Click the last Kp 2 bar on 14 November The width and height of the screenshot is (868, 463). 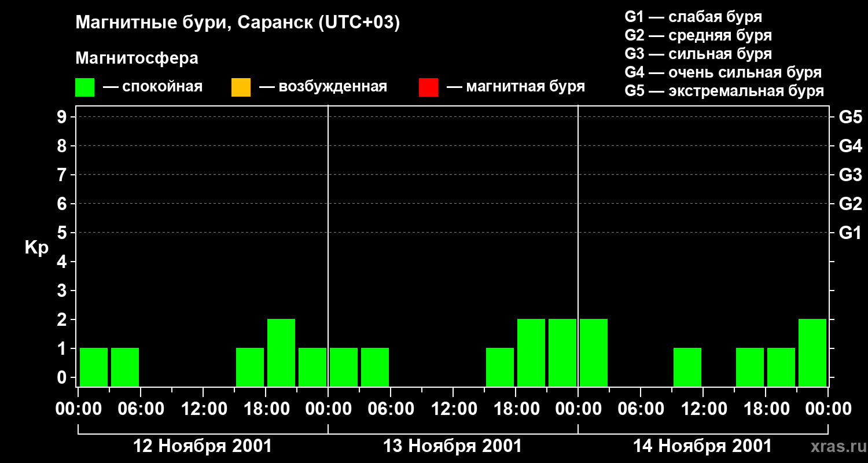[812, 352]
